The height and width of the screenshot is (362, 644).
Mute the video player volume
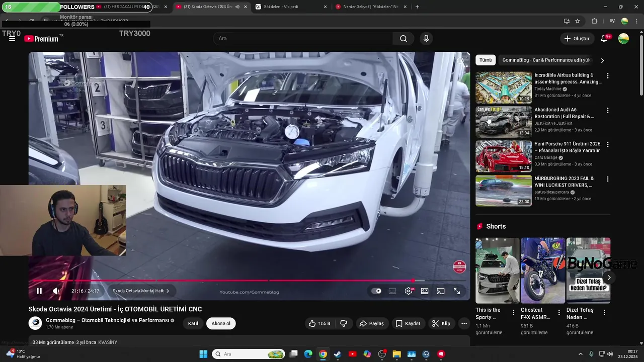point(56,291)
